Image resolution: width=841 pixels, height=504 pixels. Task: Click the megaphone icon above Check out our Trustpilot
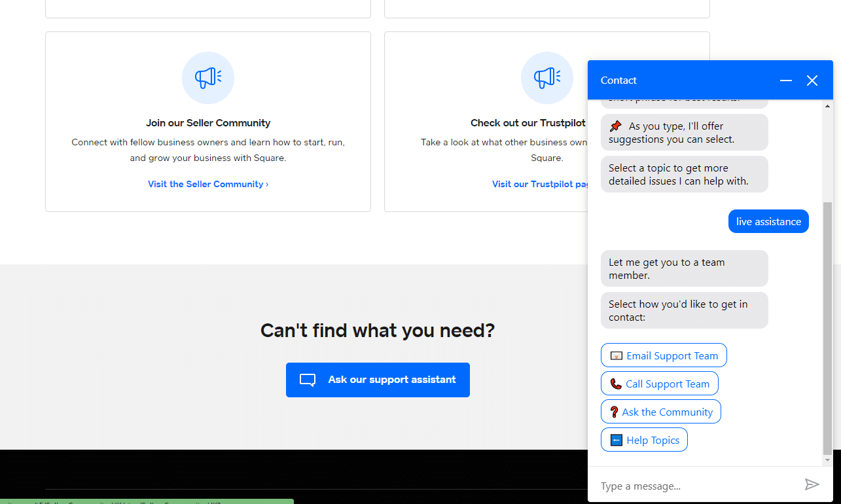[547, 78]
